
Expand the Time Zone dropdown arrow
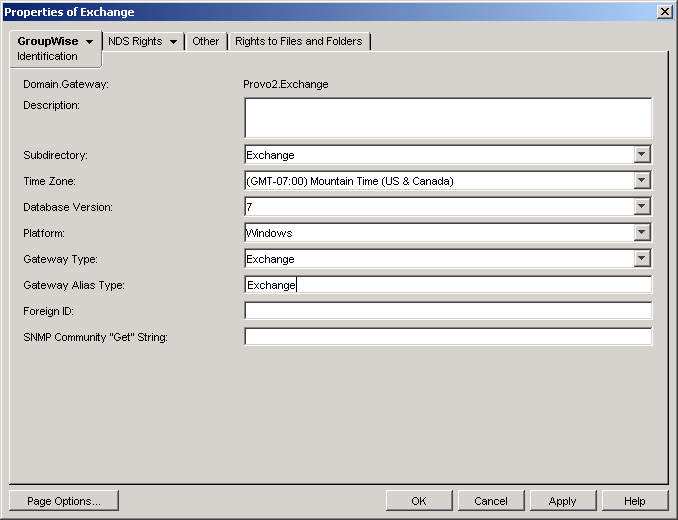642,180
